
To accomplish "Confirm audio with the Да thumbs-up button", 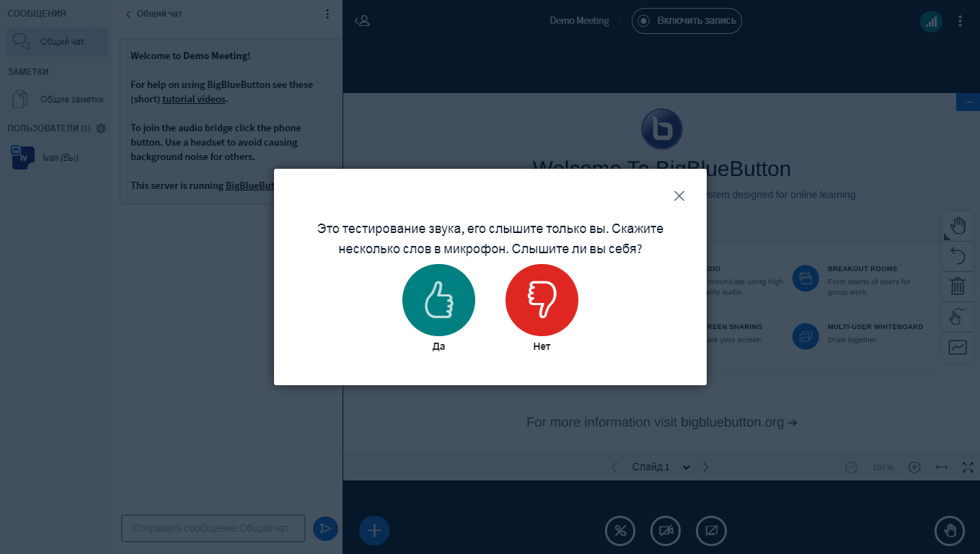I will tap(438, 300).
